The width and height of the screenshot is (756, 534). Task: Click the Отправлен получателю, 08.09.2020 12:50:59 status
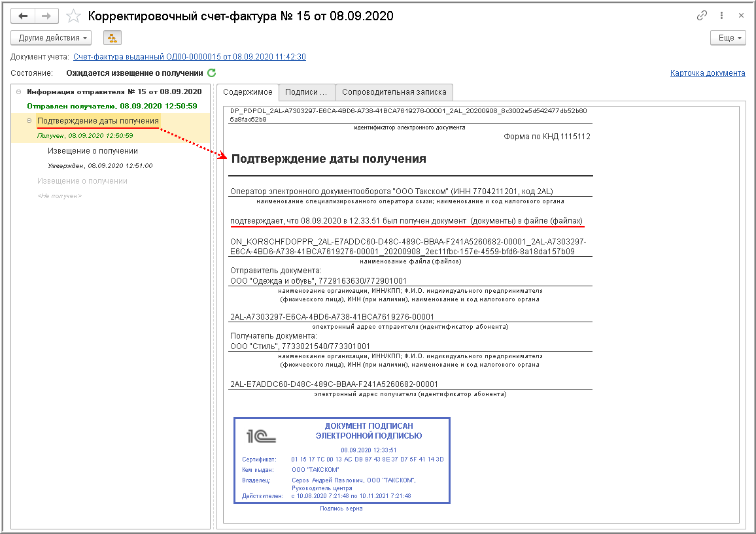(112, 106)
